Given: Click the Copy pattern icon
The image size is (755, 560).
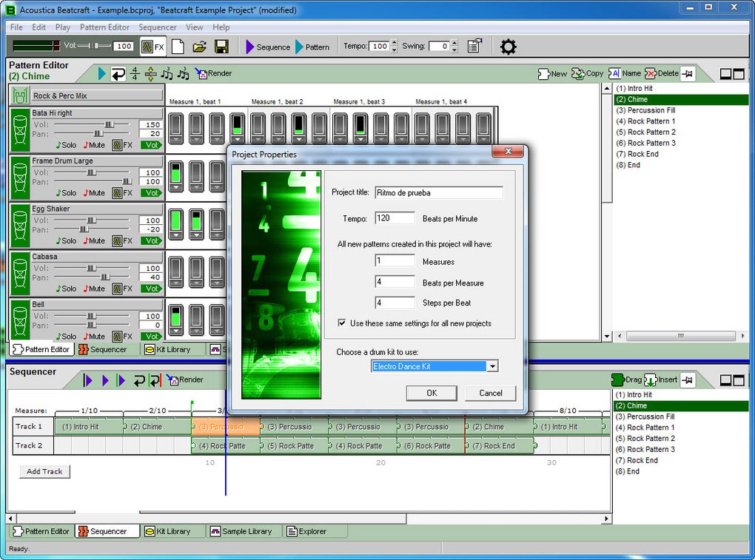Looking at the screenshot, I should point(577,73).
